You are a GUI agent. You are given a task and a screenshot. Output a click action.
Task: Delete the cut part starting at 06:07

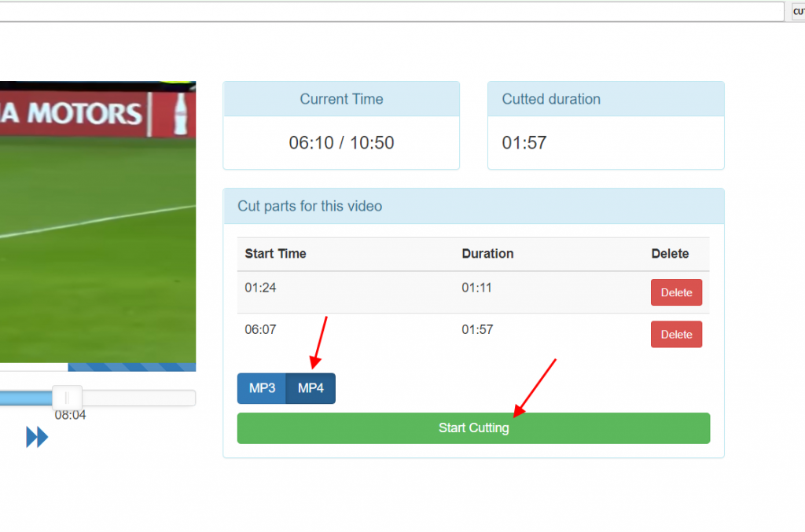676,335
